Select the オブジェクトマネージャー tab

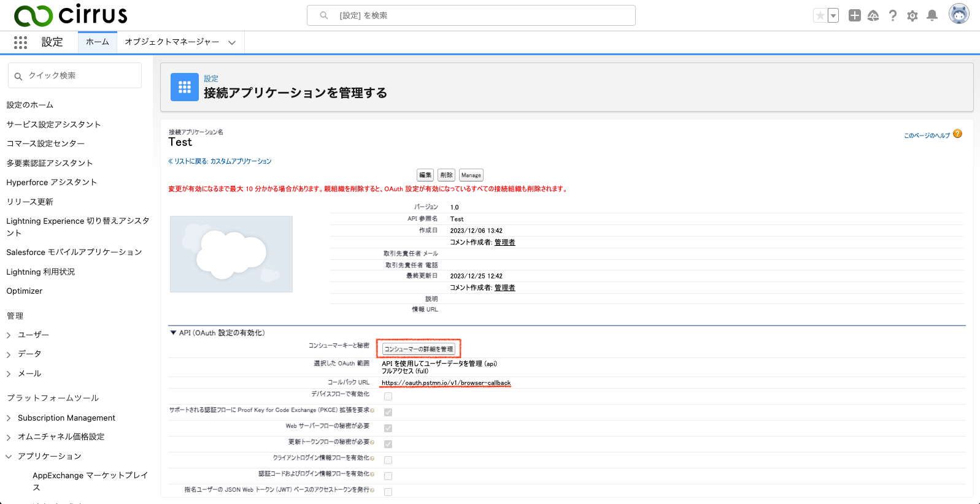click(172, 42)
